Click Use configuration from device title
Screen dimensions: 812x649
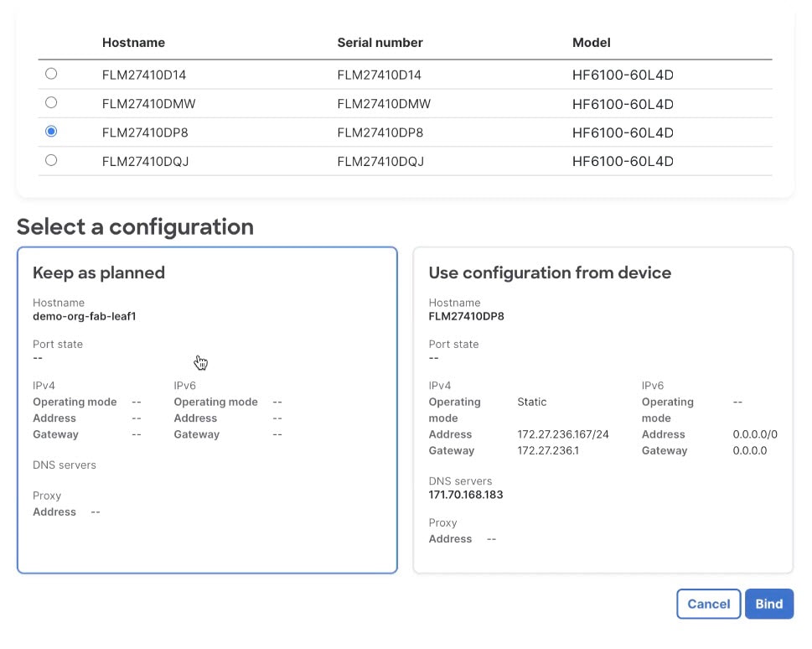[550, 273]
